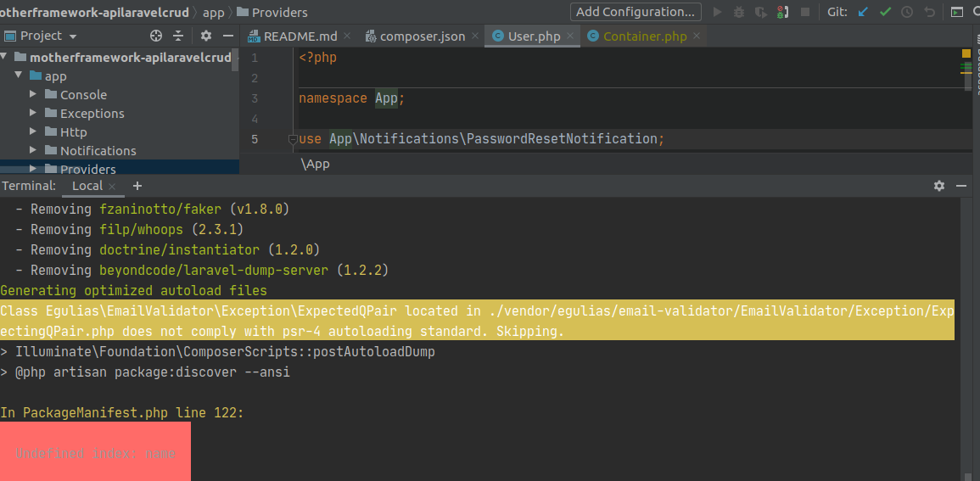Click Listen for PHP Debug Connections icon
This screenshot has height=481, width=980.
(x=781, y=12)
